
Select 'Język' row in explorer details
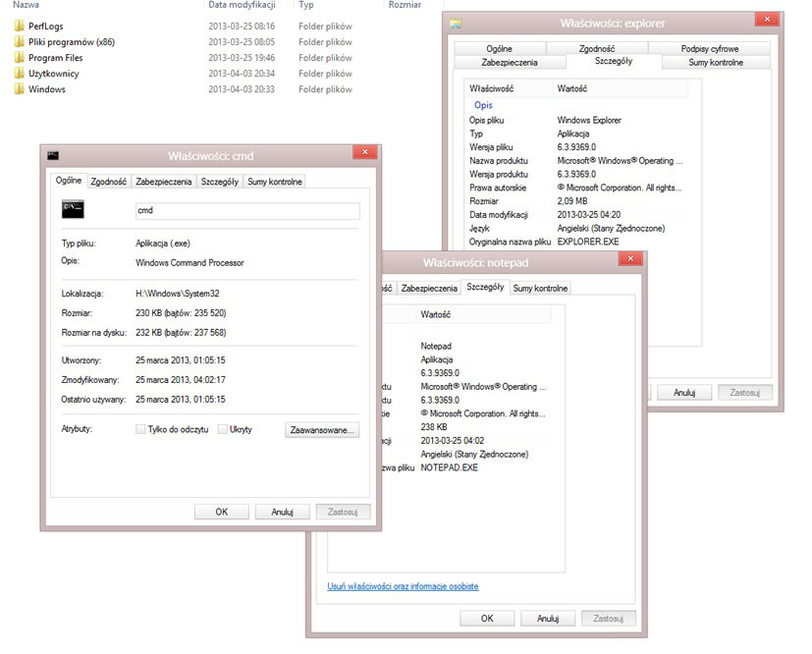tap(576, 229)
